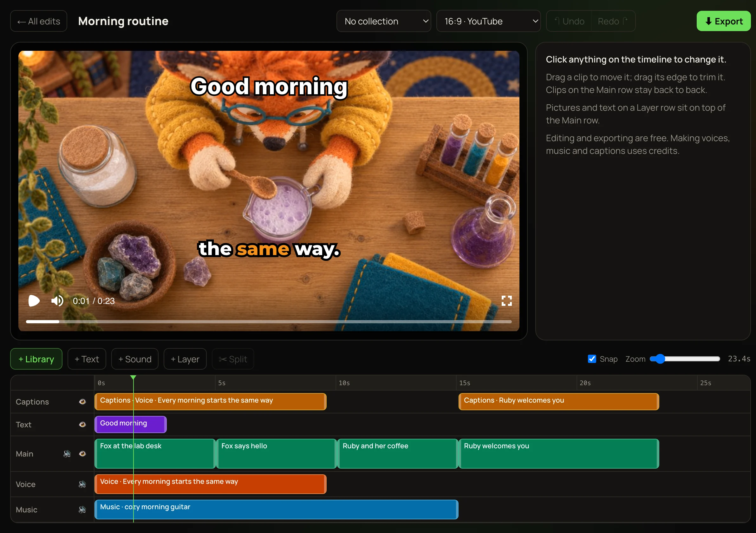Select 'Music · cozy morning guitar' clip

(276, 509)
